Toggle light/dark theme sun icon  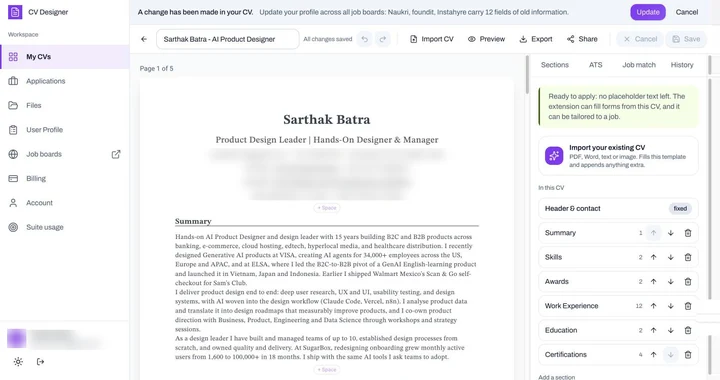coord(18,362)
